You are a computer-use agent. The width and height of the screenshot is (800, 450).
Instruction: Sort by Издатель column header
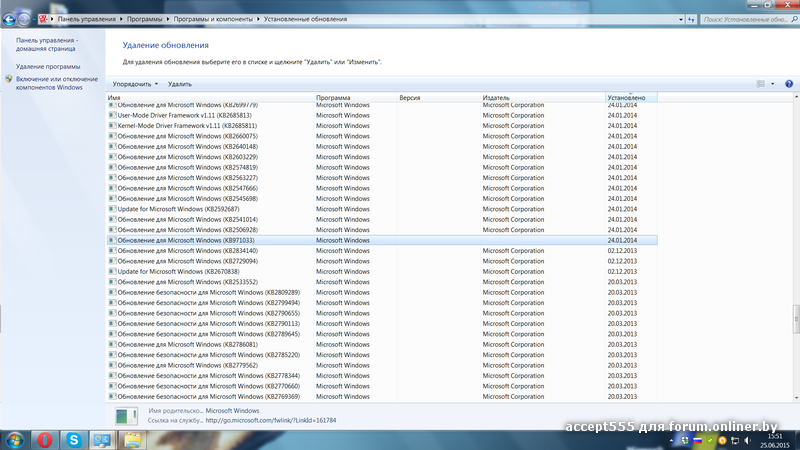click(x=543, y=97)
